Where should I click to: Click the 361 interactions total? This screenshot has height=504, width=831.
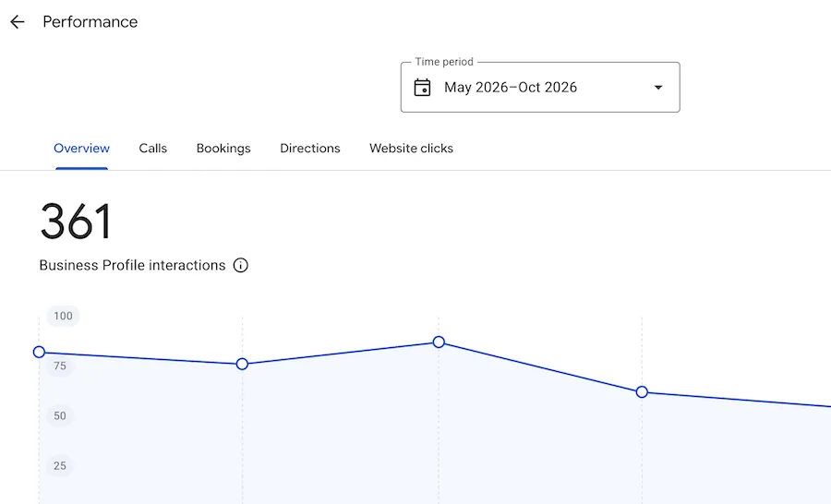(x=77, y=222)
